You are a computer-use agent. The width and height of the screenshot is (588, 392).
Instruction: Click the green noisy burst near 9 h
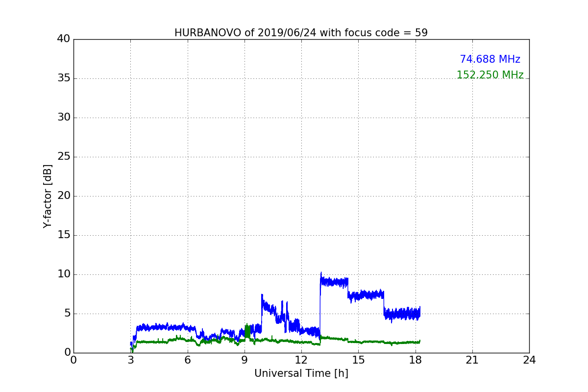(x=247, y=331)
